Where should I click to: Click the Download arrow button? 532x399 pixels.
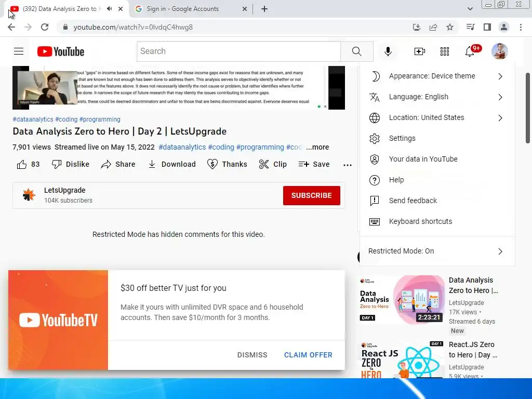tap(171, 164)
